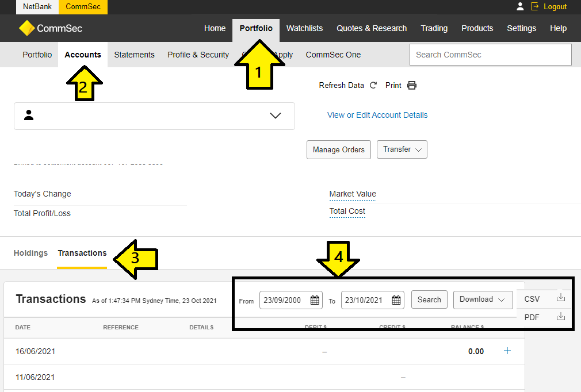Click the PDF download arrow icon
The width and height of the screenshot is (581, 392).
(x=561, y=317)
